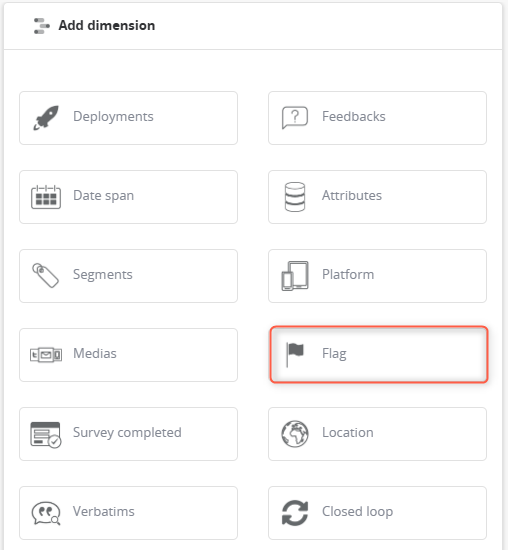Screen dimensions: 508x550
Task: Click the devices Platform icon
Action: pyautogui.click(x=295, y=276)
